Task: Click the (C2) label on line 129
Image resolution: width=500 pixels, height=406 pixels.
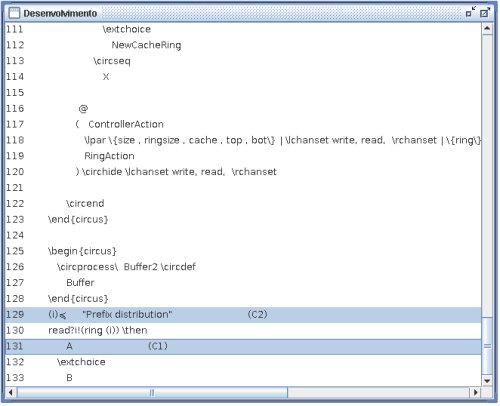Action: 257,314
